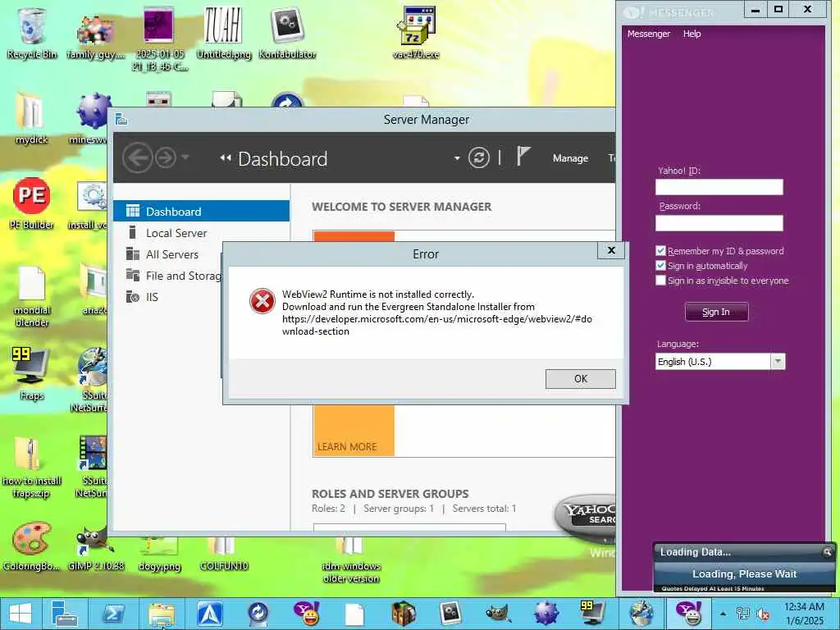Select mondial blender desktop file
Viewport: 840px width, 630px height.
click(x=32, y=296)
